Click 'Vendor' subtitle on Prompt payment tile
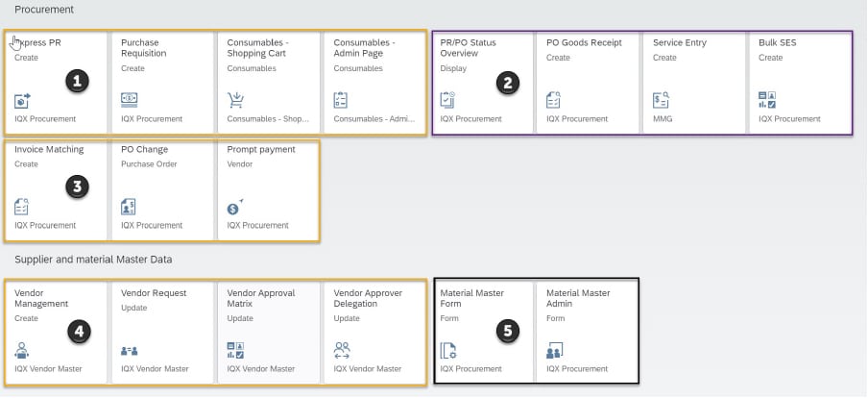This screenshot has width=868, height=398. (240, 164)
